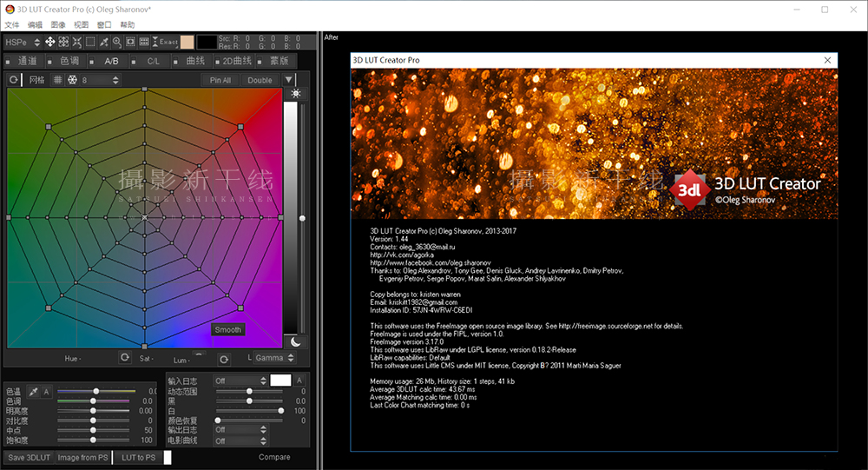Screen dimensions: 868x470
Task: Click the Image from PS button
Action: click(83, 457)
